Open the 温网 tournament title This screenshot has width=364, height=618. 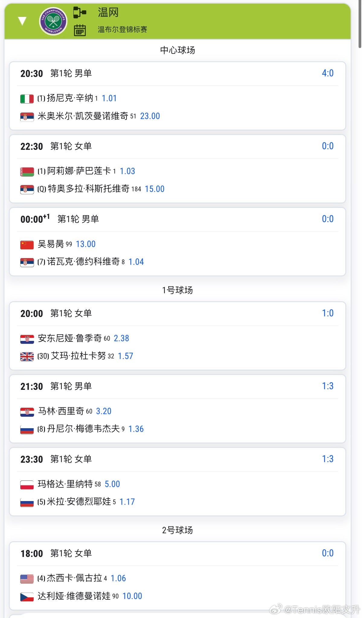coord(108,13)
